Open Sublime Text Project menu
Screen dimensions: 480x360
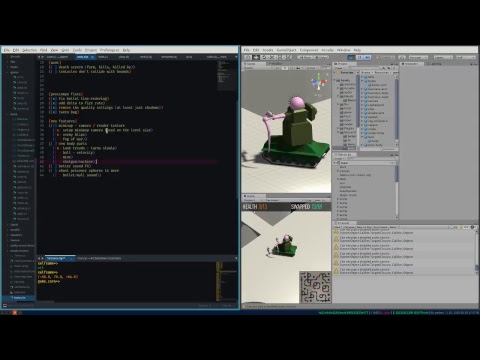91,50
